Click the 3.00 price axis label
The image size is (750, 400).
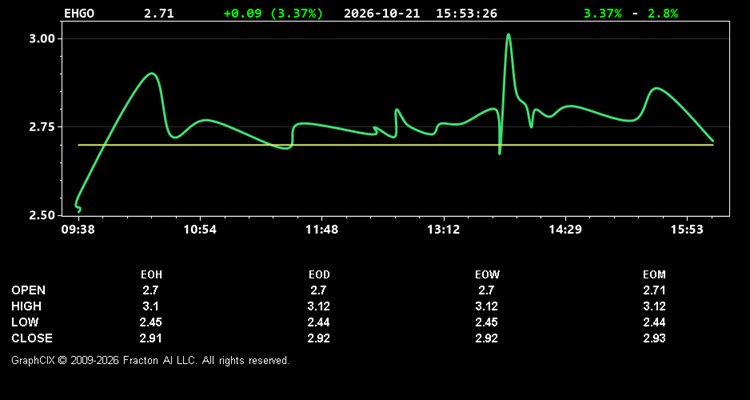(x=43, y=39)
